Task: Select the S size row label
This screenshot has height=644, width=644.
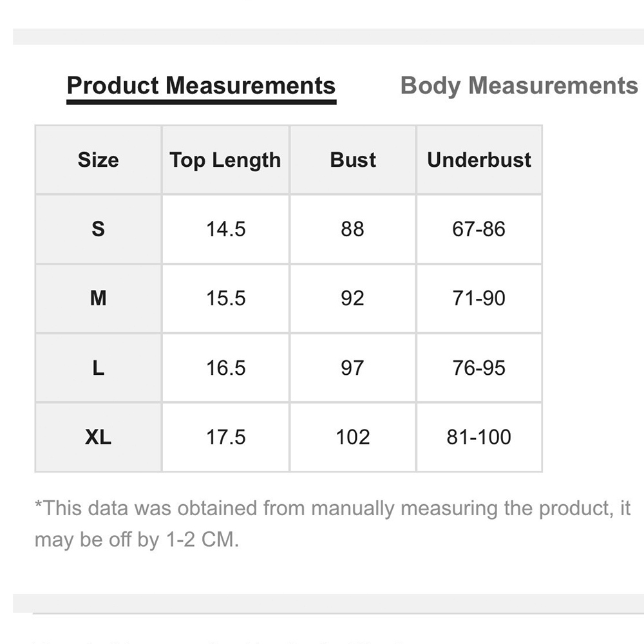Action: click(98, 229)
